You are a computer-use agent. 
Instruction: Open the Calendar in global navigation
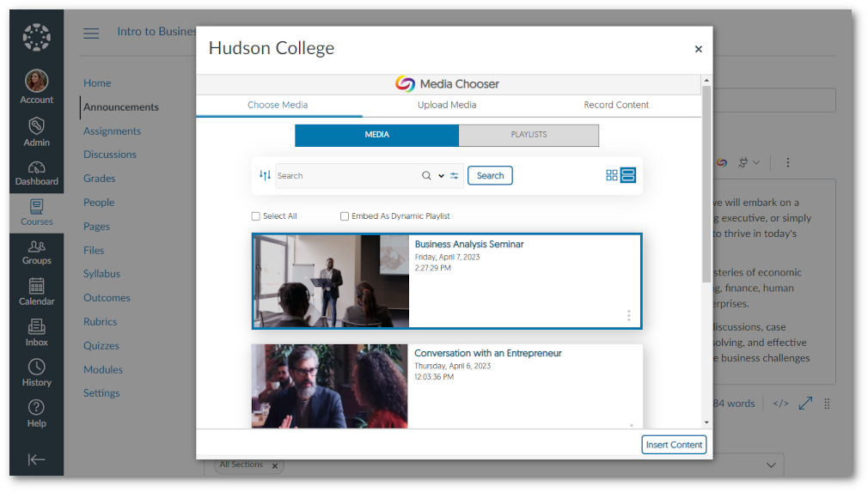click(x=36, y=292)
